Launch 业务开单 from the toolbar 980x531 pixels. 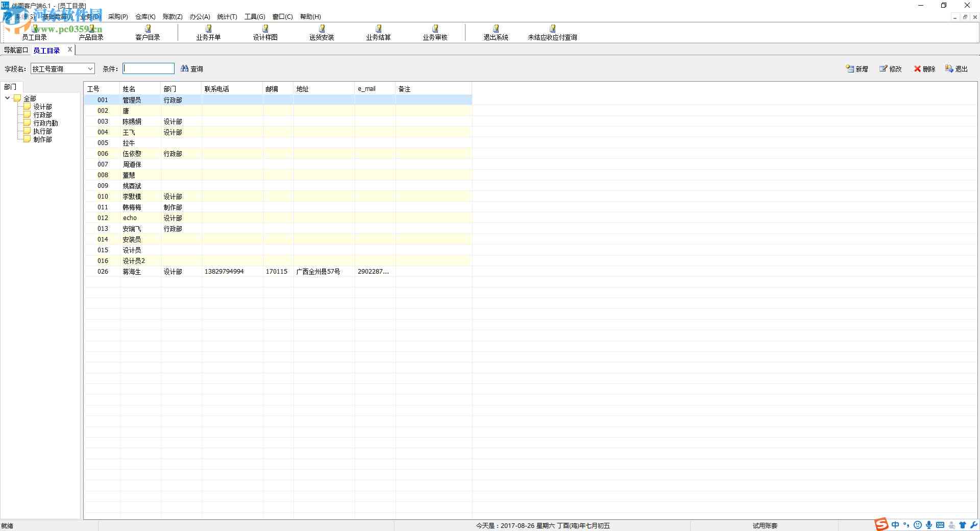click(208, 33)
